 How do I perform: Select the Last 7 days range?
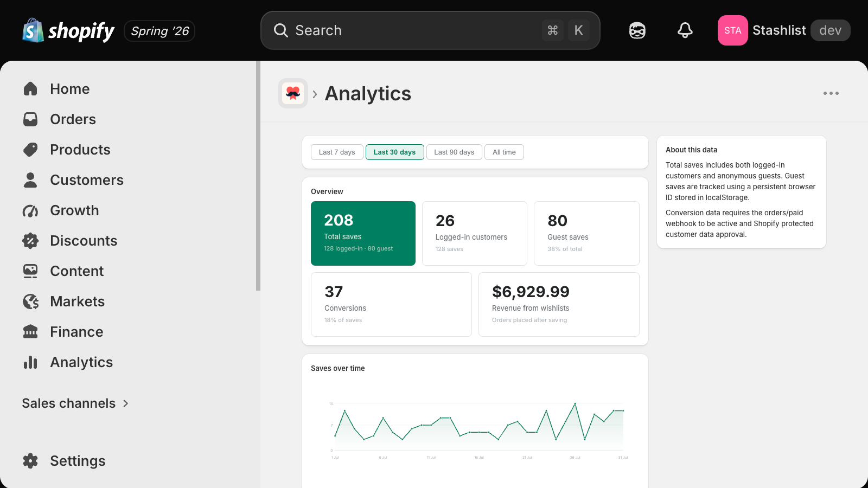[337, 152]
